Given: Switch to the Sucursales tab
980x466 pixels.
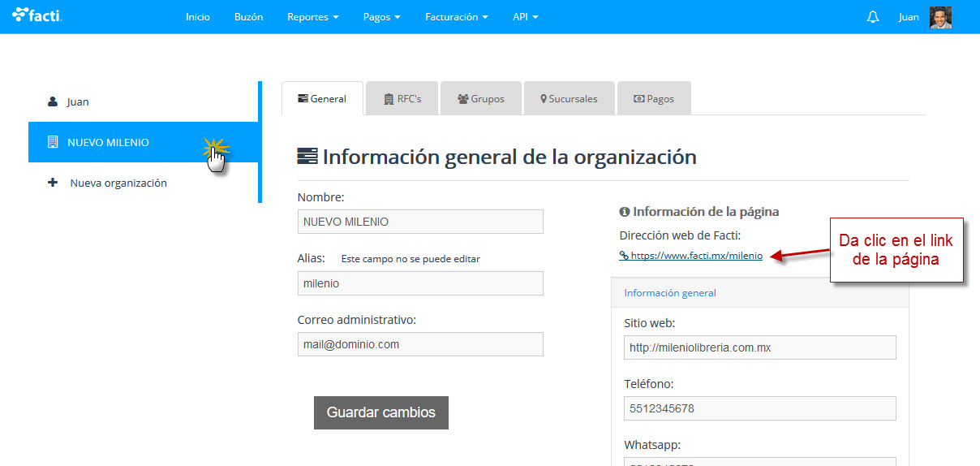Looking at the screenshot, I should coord(570,98).
